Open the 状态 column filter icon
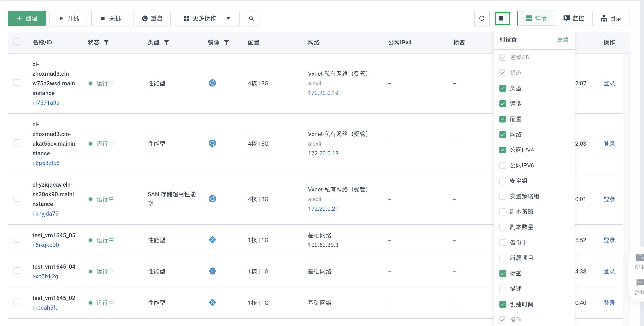Screen dimensions: 644x326 click(107, 42)
